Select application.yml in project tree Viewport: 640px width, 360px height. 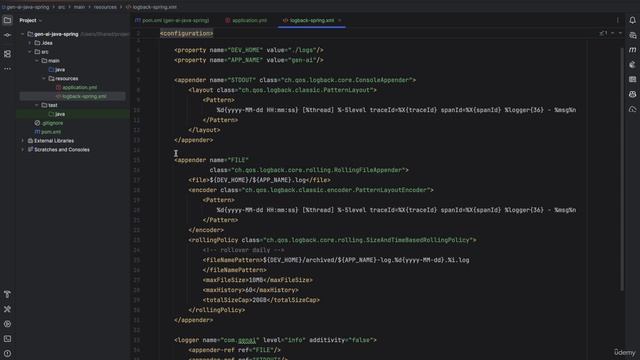click(76, 87)
